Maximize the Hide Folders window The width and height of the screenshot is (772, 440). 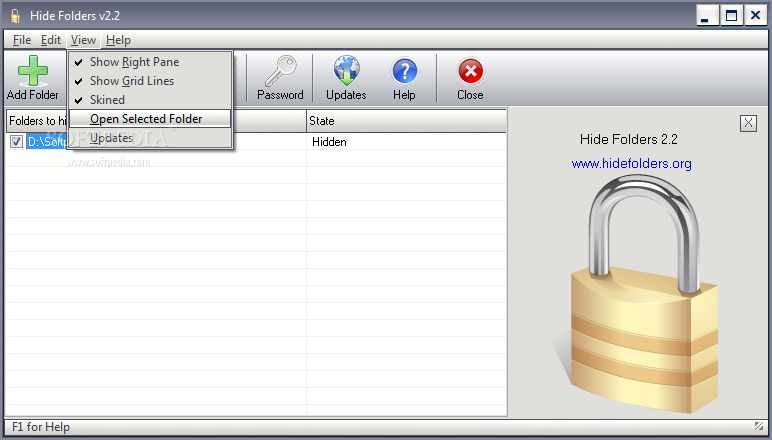pyautogui.click(x=731, y=16)
